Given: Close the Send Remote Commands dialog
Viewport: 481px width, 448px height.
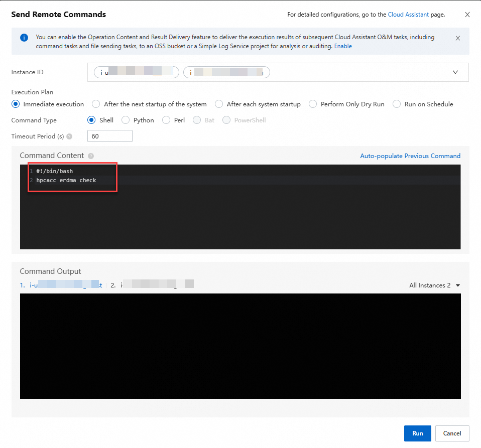Looking at the screenshot, I should point(467,15).
